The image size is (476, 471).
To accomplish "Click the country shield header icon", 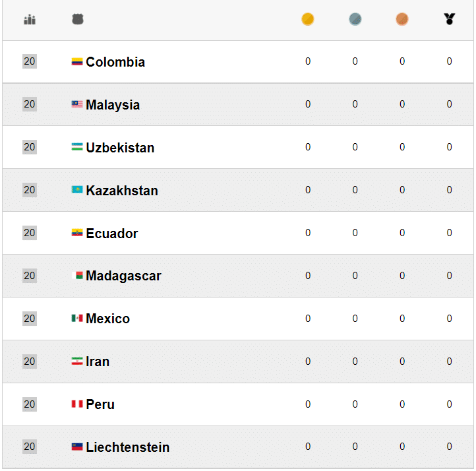I will point(78,20).
